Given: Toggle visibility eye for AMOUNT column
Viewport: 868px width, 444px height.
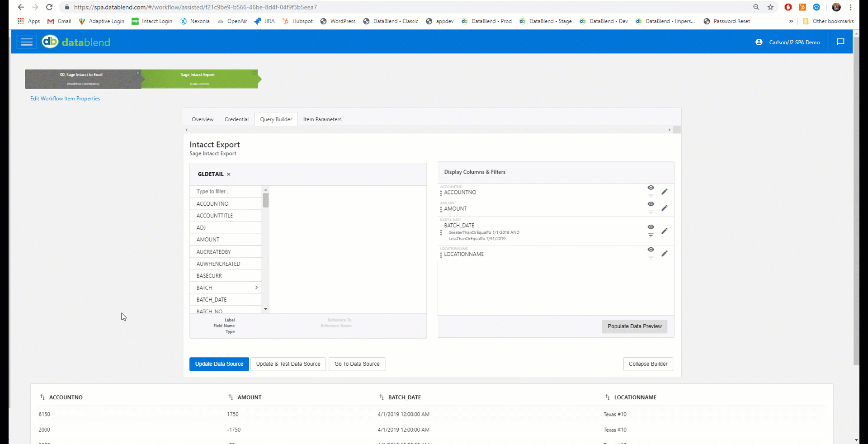Looking at the screenshot, I should tap(651, 204).
